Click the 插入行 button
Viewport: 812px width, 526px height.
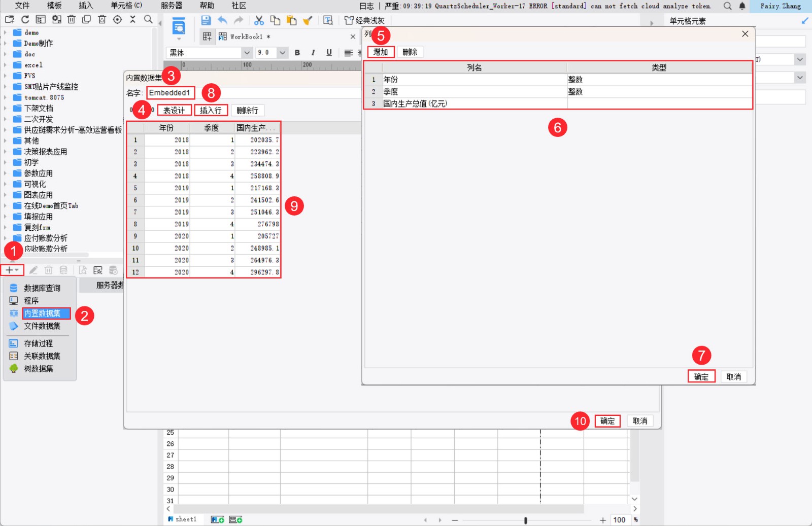[x=211, y=111]
